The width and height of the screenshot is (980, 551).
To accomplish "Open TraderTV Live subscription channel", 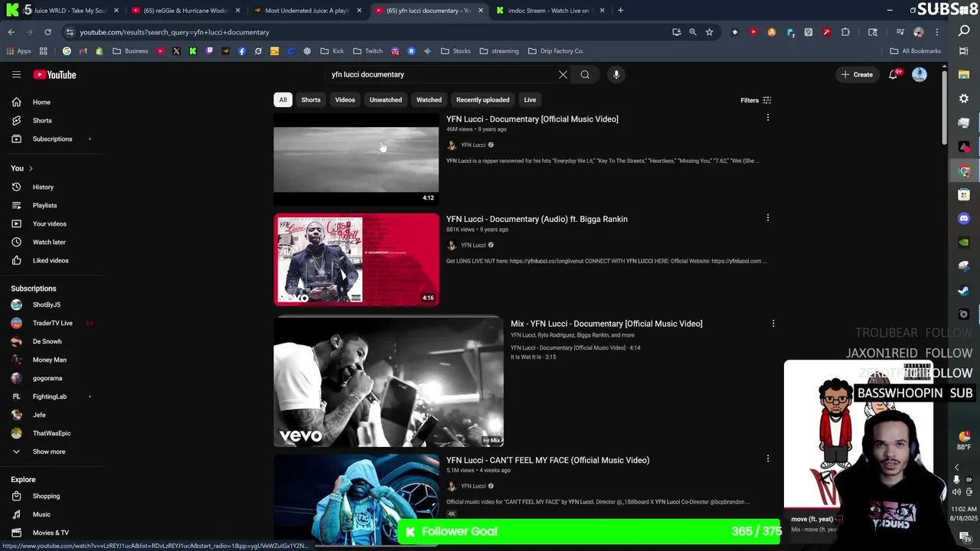I will click(x=52, y=323).
